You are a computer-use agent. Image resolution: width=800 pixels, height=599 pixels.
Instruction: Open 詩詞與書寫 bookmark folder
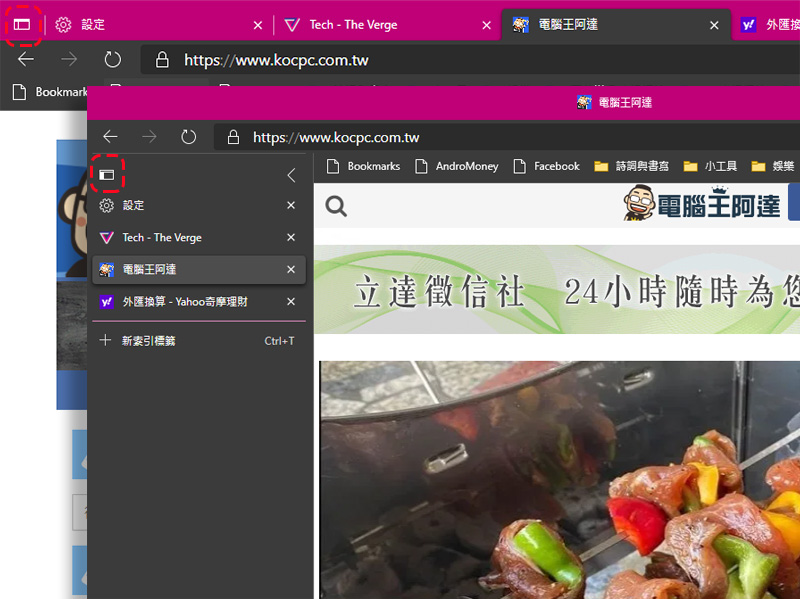pyautogui.click(x=631, y=166)
